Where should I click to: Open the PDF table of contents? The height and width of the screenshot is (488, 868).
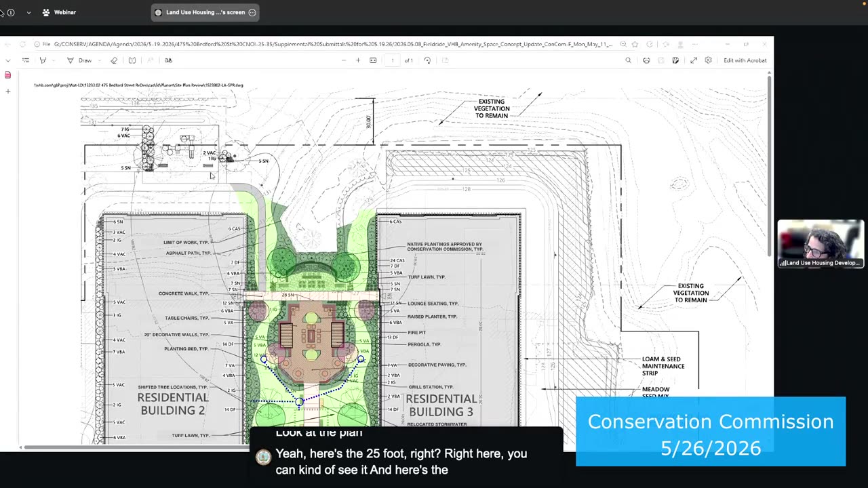[25, 60]
